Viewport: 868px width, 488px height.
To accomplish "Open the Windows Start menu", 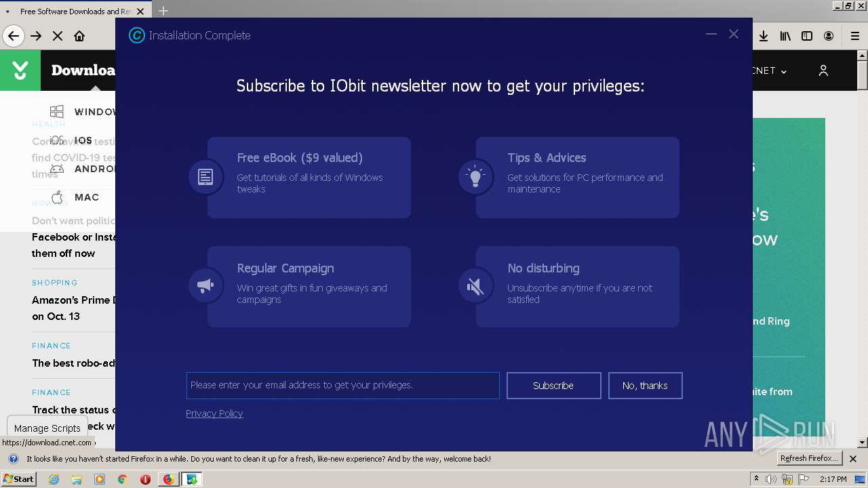I will (19, 479).
